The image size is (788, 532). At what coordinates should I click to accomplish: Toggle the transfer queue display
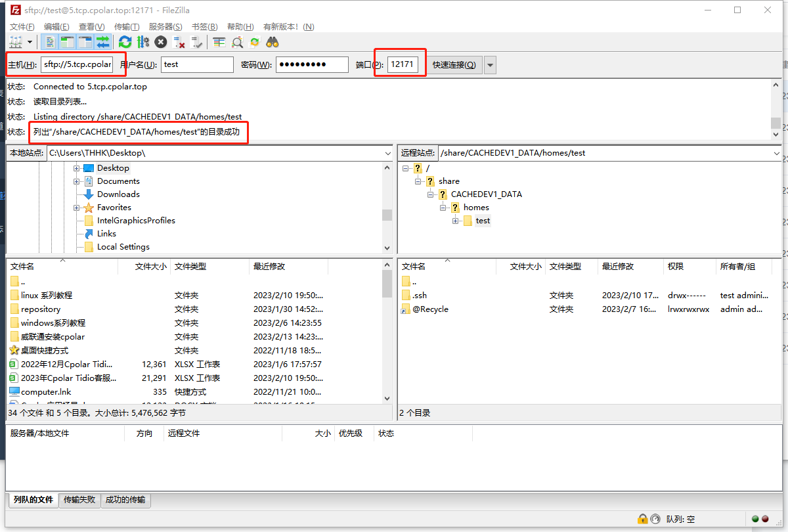(x=103, y=42)
